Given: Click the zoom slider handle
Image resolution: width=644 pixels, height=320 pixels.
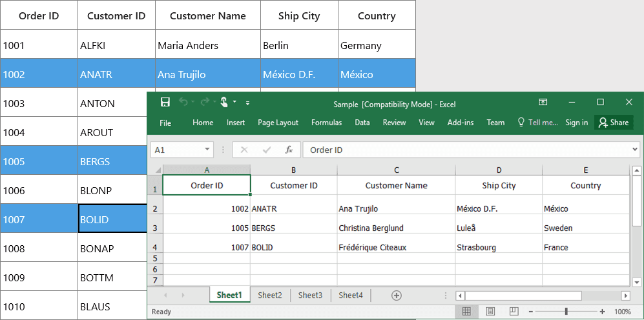Looking at the screenshot, I should pos(566,312).
